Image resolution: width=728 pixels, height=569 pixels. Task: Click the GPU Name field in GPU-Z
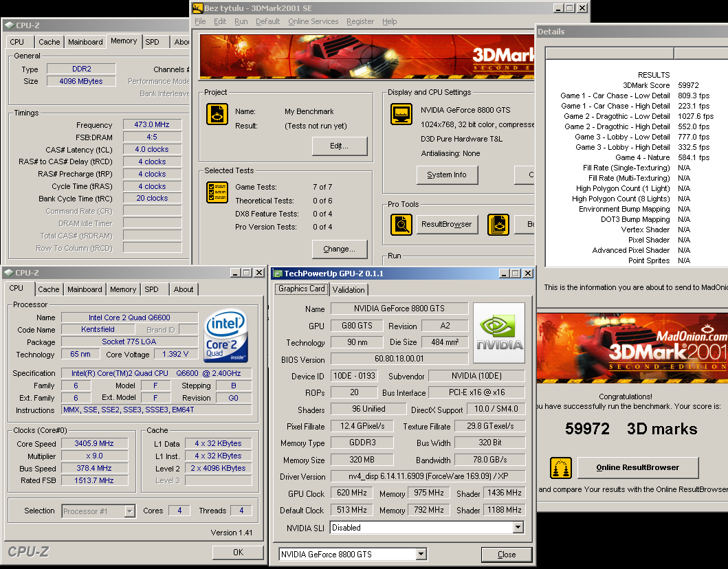tap(399, 309)
